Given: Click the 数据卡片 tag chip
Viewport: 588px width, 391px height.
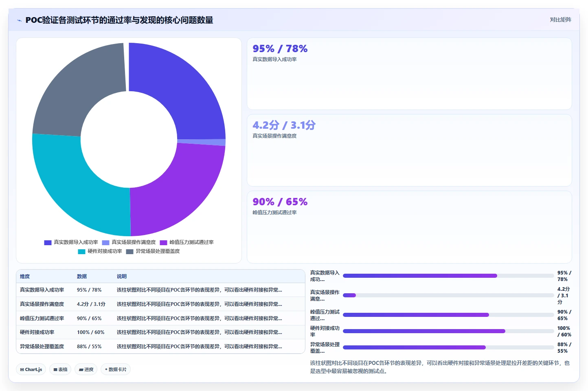Looking at the screenshot, I should [116, 369].
